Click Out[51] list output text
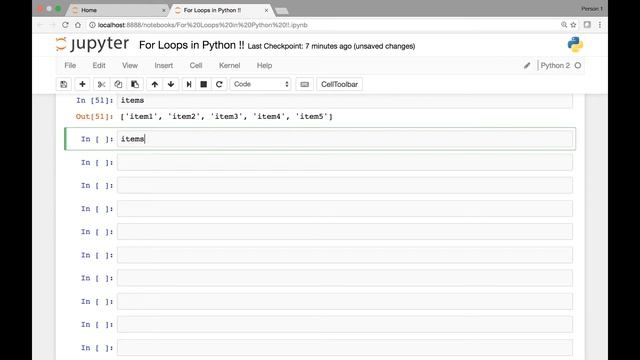Image resolution: width=640 pixels, height=360 pixels. pyautogui.click(x=227, y=117)
